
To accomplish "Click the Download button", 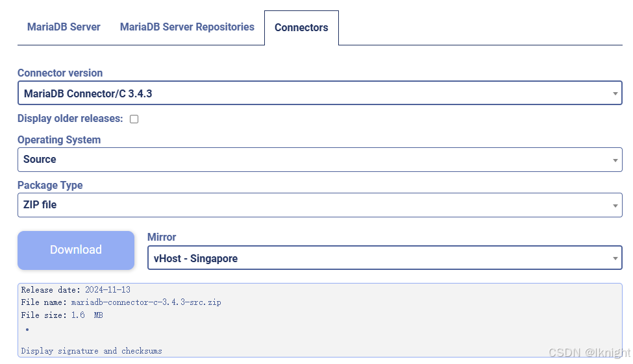I will click(x=76, y=250).
